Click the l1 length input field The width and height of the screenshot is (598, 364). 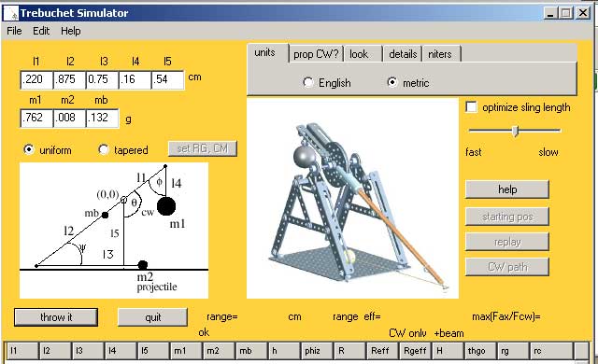click(x=36, y=79)
